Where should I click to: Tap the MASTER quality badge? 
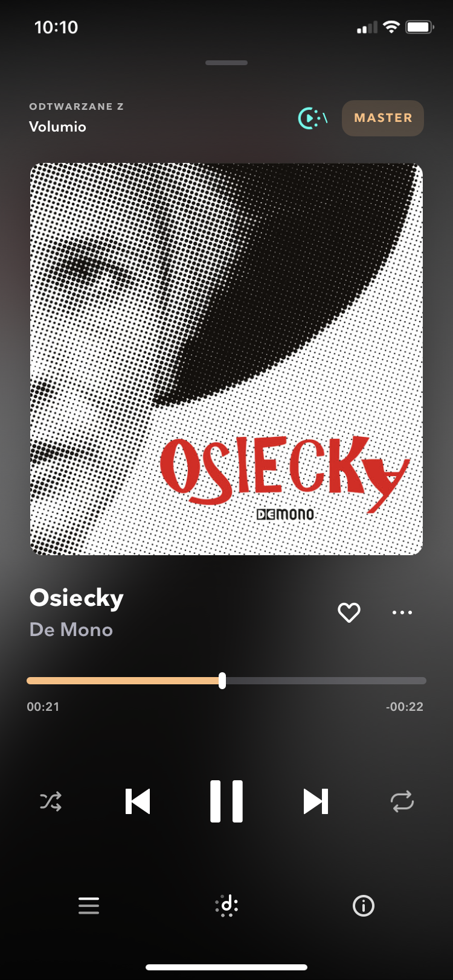pos(383,118)
